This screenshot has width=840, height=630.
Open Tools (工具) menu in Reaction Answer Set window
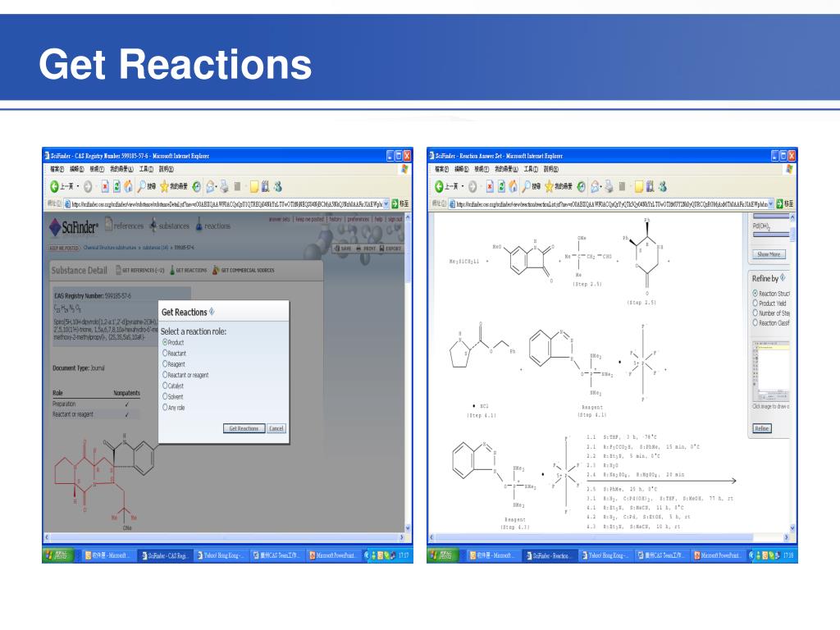(x=531, y=169)
